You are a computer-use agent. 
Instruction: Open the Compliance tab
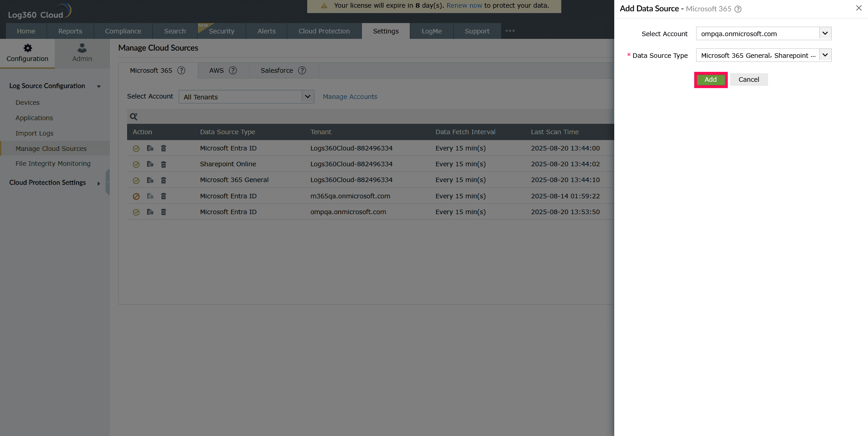click(123, 31)
